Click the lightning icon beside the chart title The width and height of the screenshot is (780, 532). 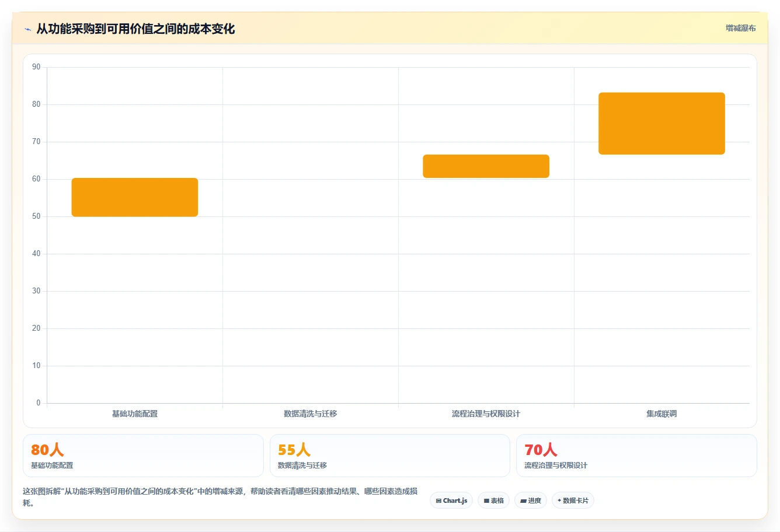(27, 29)
